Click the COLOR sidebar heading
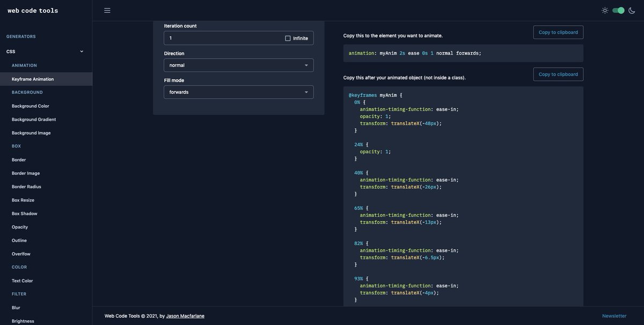 point(19,267)
